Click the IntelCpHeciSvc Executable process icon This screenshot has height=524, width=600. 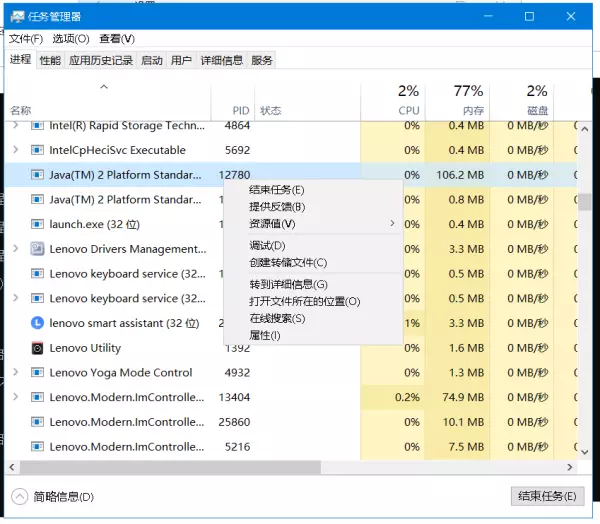point(37,150)
